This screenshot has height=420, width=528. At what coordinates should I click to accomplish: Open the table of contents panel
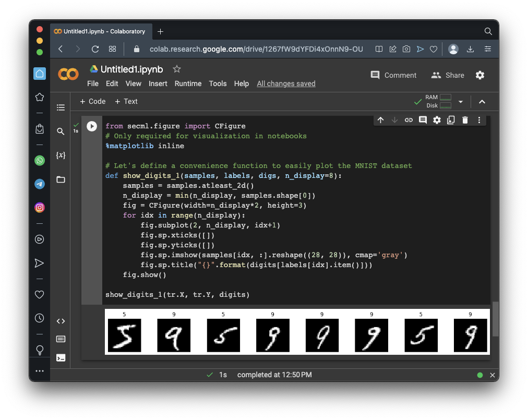click(61, 107)
